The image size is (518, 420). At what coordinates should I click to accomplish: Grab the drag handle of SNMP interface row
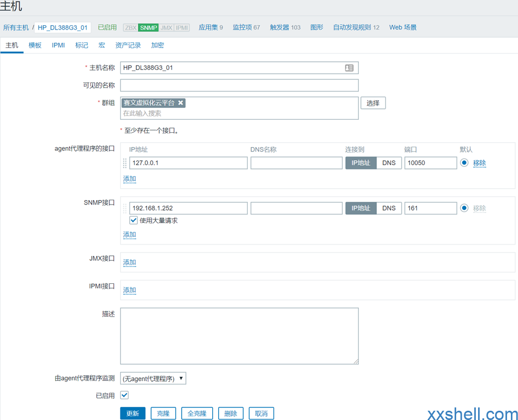click(125, 208)
